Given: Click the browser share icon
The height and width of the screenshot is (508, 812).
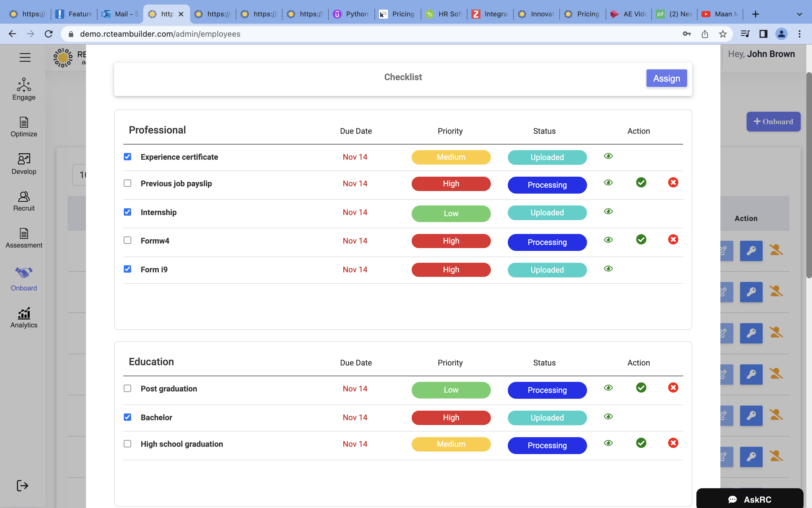Looking at the screenshot, I should pyautogui.click(x=705, y=34).
